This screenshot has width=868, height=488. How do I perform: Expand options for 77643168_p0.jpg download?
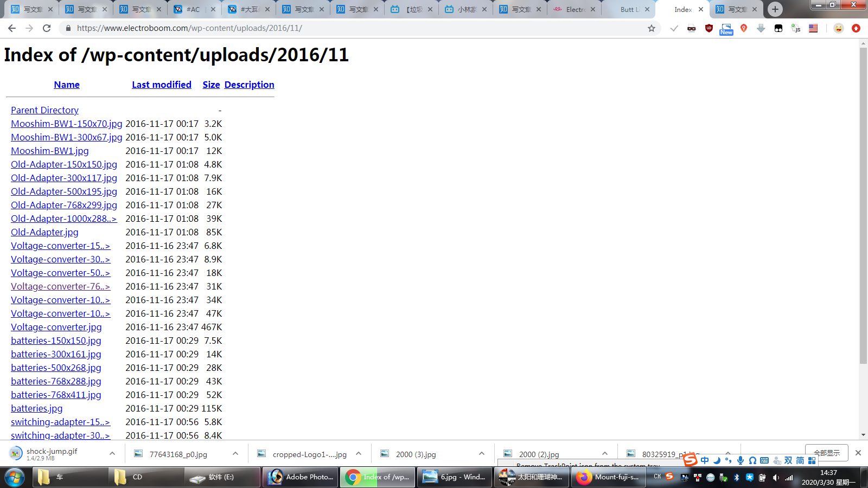click(235, 454)
